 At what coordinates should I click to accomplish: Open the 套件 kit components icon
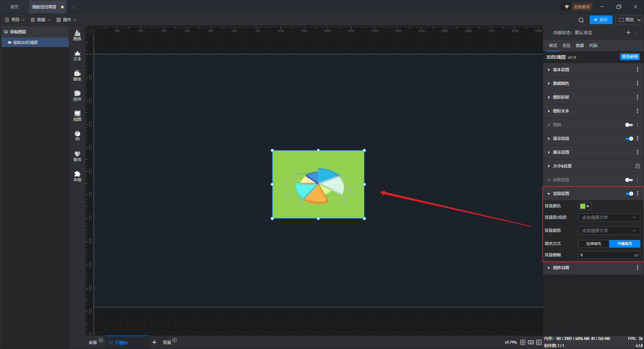tap(77, 156)
